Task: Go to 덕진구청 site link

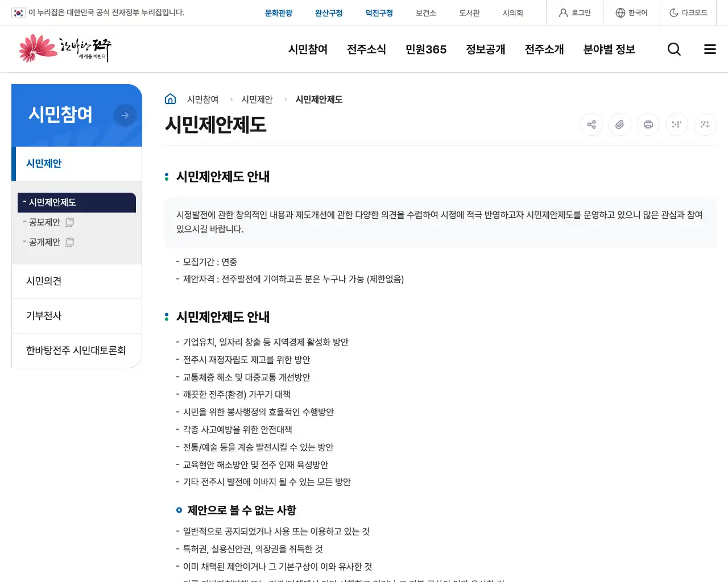Action: (379, 13)
